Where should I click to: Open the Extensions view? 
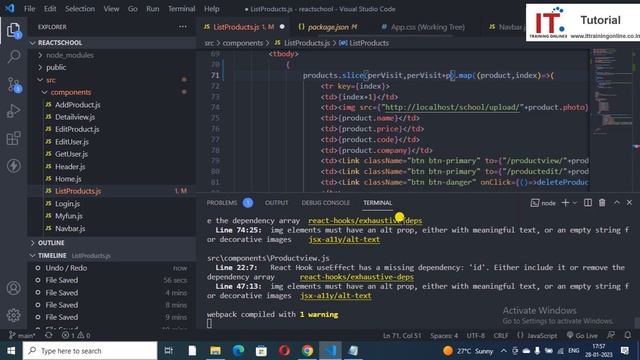13,138
